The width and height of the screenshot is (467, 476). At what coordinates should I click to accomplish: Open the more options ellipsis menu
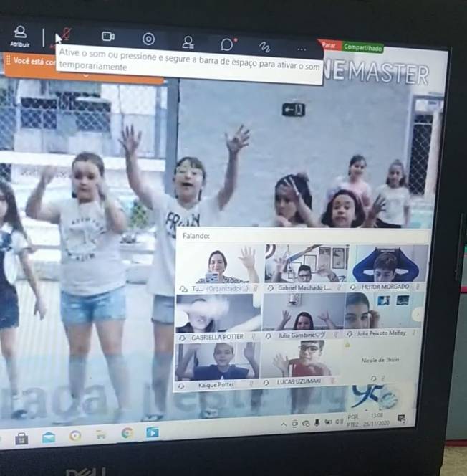(301, 50)
